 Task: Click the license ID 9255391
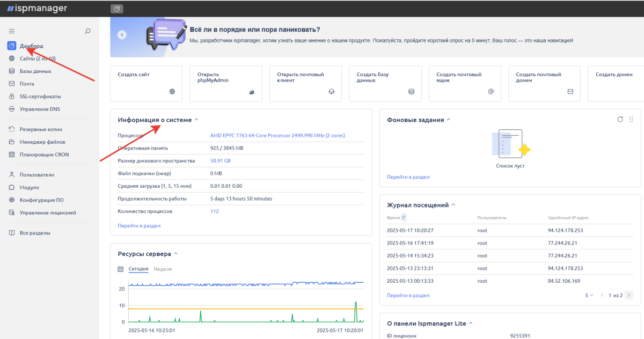(x=521, y=336)
